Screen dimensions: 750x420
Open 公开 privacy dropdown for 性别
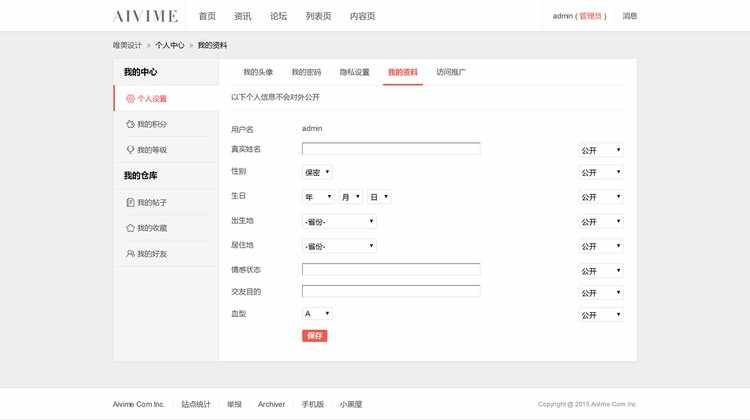pyautogui.click(x=600, y=172)
